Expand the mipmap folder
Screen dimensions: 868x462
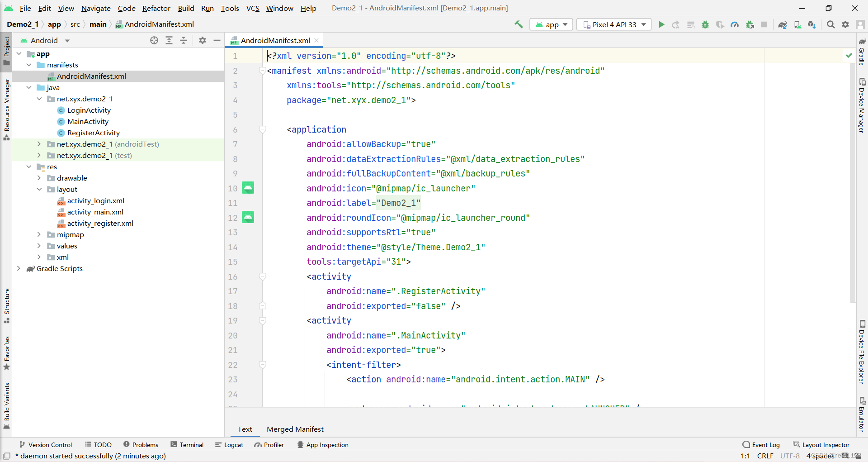pyautogui.click(x=39, y=234)
